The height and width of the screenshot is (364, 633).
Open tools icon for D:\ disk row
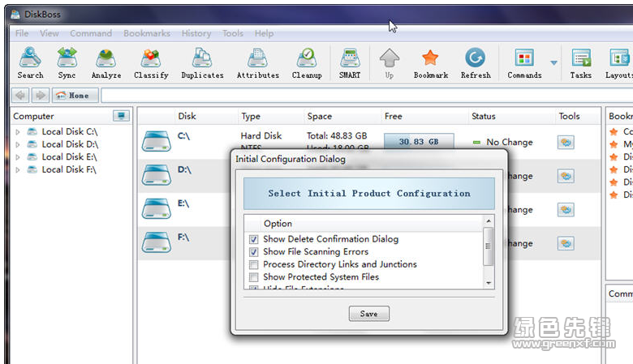point(566,176)
